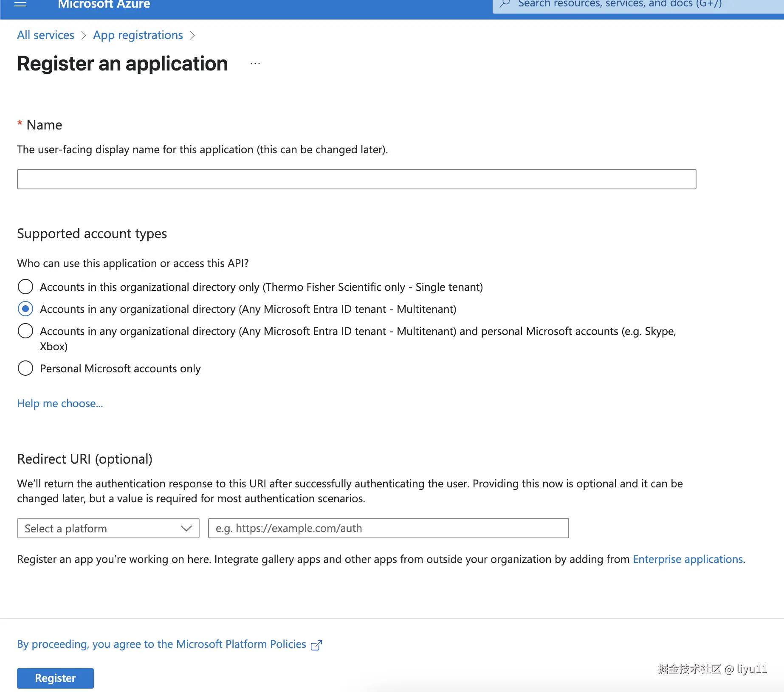Click the external link icon by Platform Policies
This screenshot has height=692, width=784.
pos(316,645)
